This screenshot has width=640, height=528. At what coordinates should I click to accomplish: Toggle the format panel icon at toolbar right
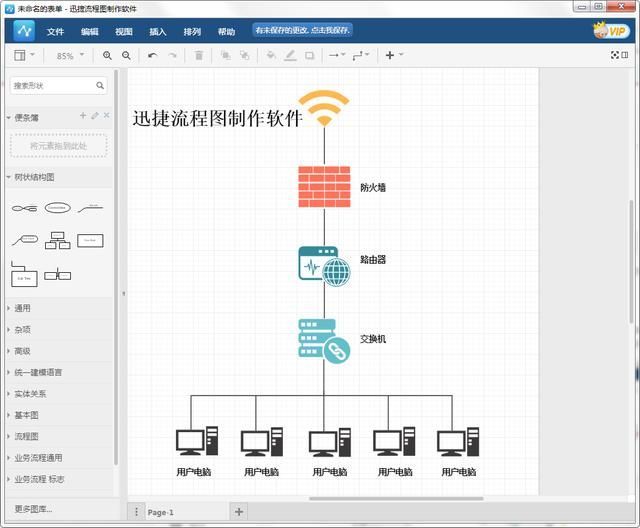point(625,55)
